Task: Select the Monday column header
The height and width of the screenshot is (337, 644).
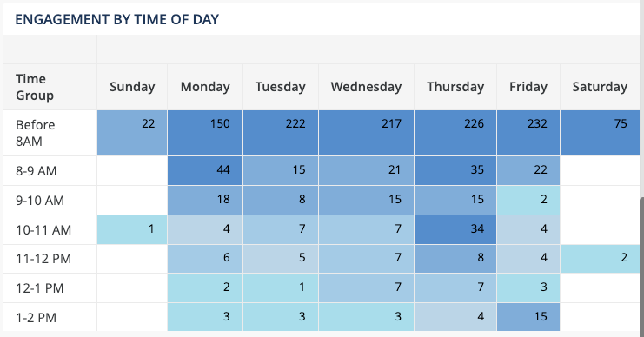Action: point(205,87)
